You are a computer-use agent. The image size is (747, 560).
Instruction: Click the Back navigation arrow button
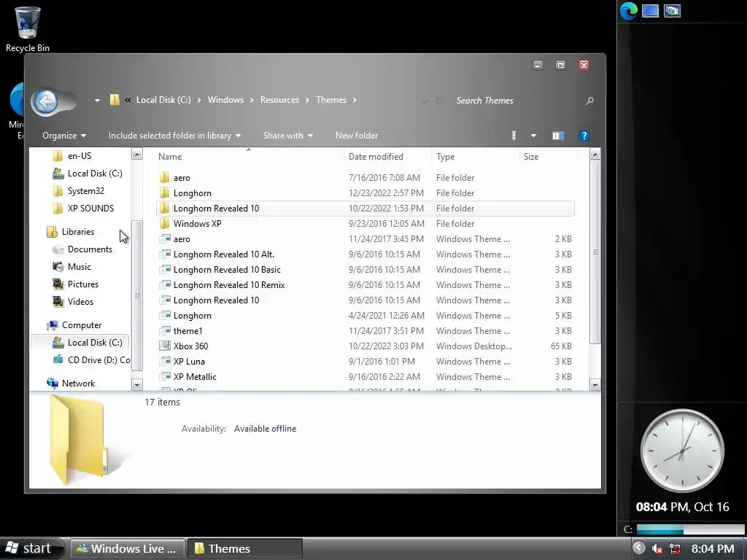[47, 101]
